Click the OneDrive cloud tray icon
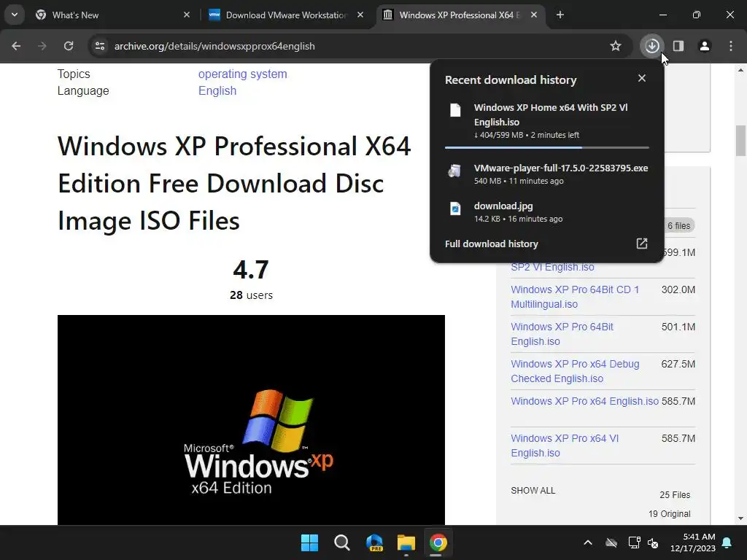 611,542
